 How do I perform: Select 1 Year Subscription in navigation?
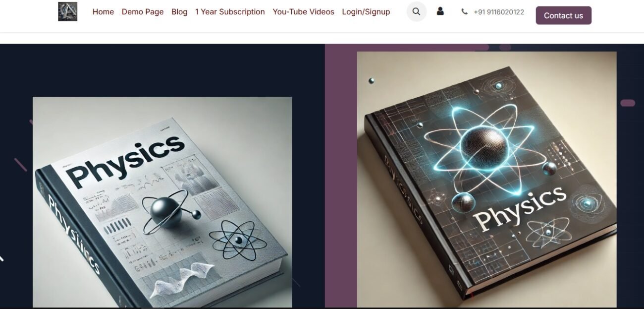[230, 12]
